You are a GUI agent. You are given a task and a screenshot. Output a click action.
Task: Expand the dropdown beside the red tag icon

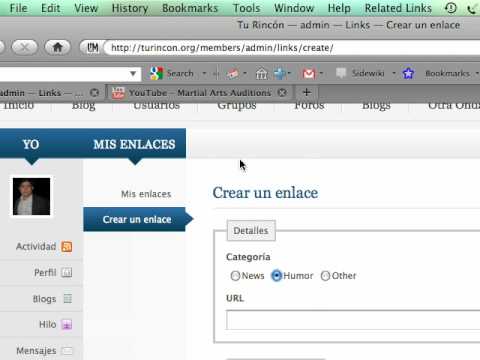pyautogui.click(x=245, y=73)
